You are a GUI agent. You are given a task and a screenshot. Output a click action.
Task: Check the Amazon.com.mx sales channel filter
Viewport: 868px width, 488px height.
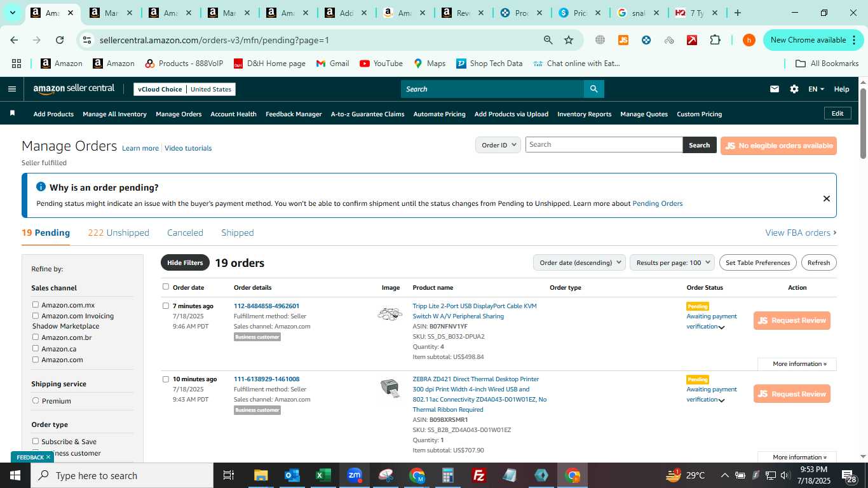coord(36,305)
